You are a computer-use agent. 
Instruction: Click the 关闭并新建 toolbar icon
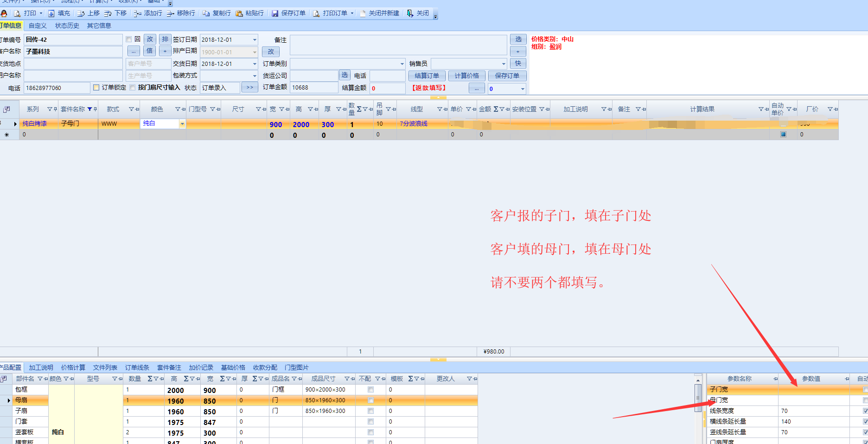click(x=363, y=13)
